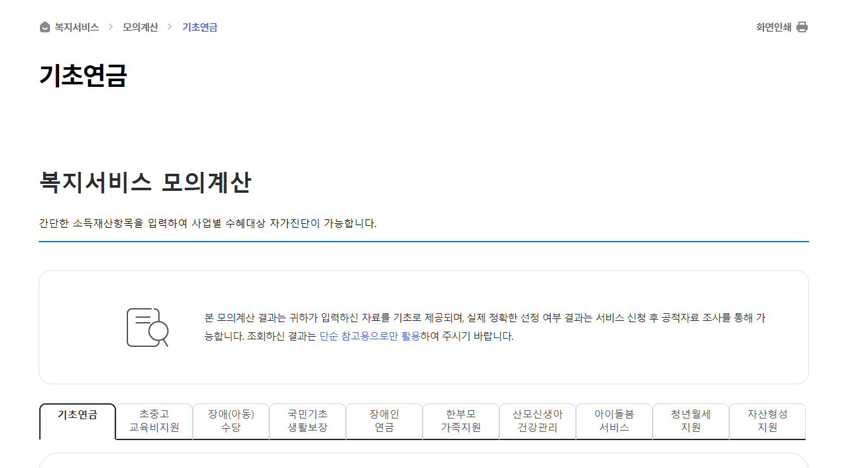
Task: Open the 한부모 가족지원 tab
Action: 461,421
